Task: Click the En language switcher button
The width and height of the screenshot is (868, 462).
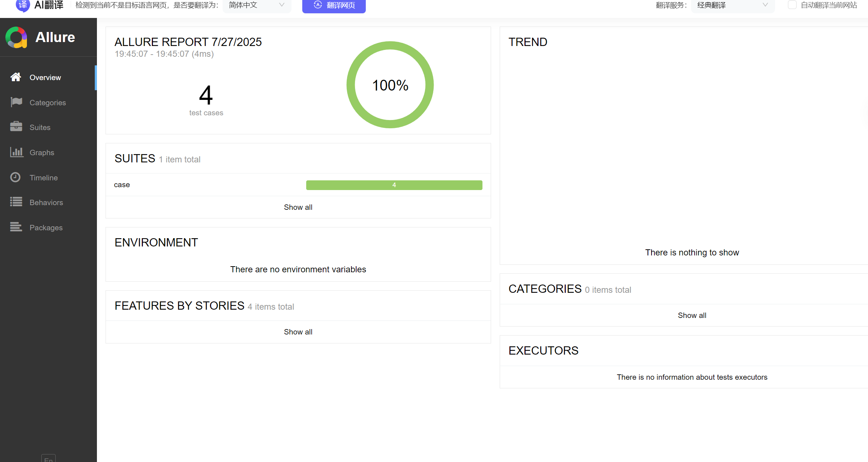Action: pyautogui.click(x=48, y=458)
